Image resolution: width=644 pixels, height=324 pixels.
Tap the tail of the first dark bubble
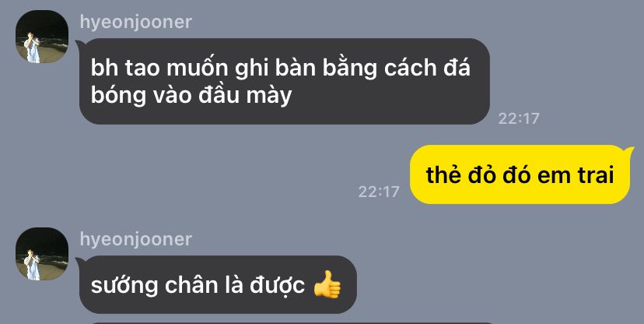tap(79, 43)
